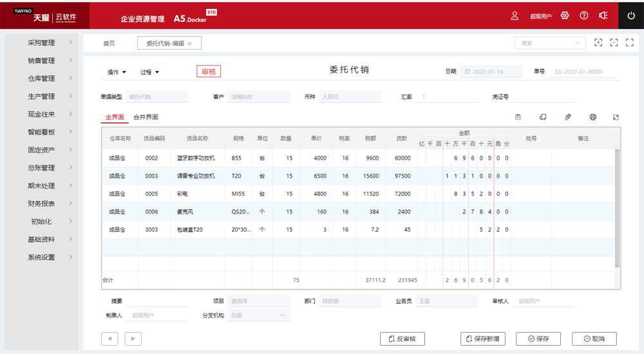Open the settings gear in the header
Image resolution: width=644 pixels, height=354 pixels.
click(x=565, y=15)
